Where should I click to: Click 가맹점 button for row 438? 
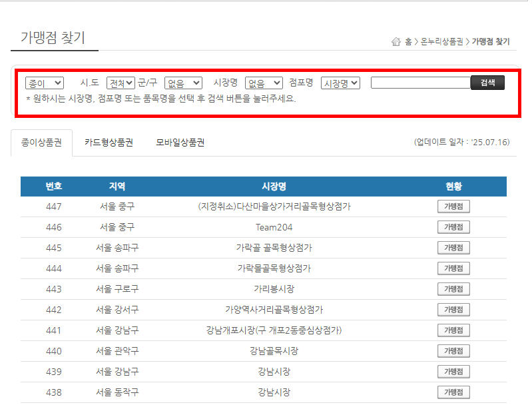[x=453, y=392]
